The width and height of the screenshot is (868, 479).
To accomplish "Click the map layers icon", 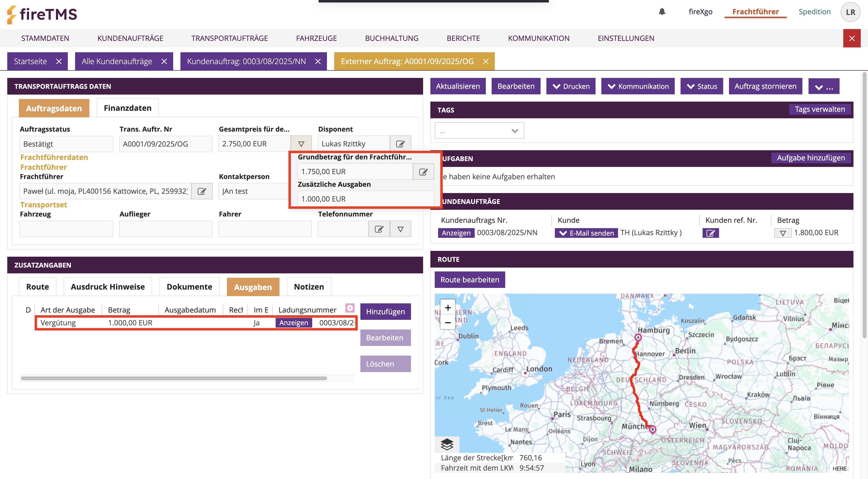I will [447, 444].
